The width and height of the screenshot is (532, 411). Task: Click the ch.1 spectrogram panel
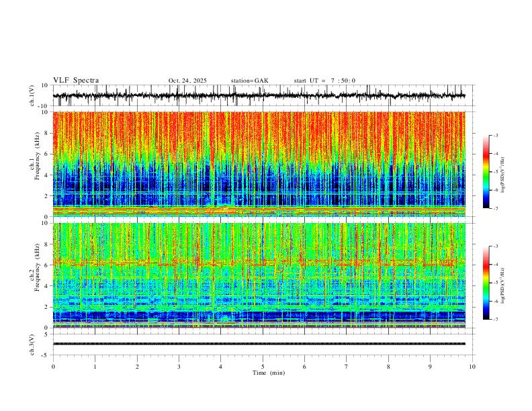coord(259,164)
